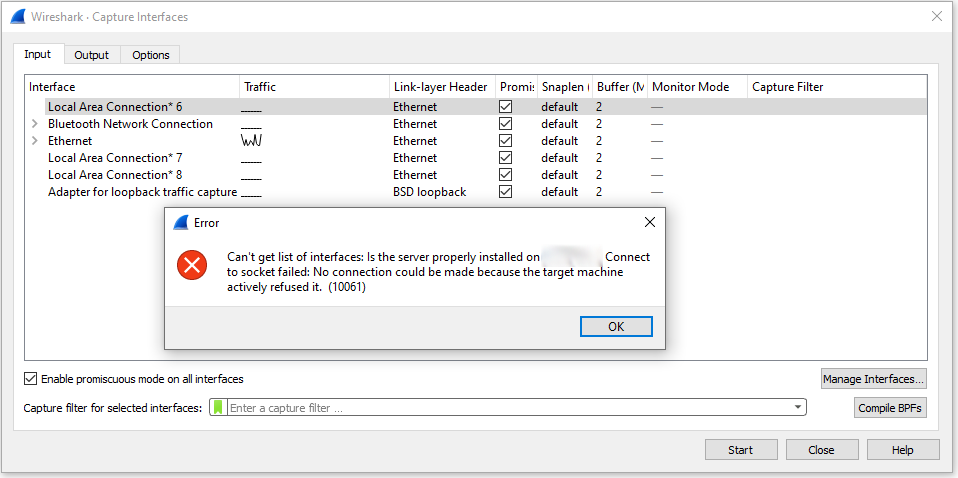Click the red error icon in dialog
The image size is (958, 478).
point(192,265)
